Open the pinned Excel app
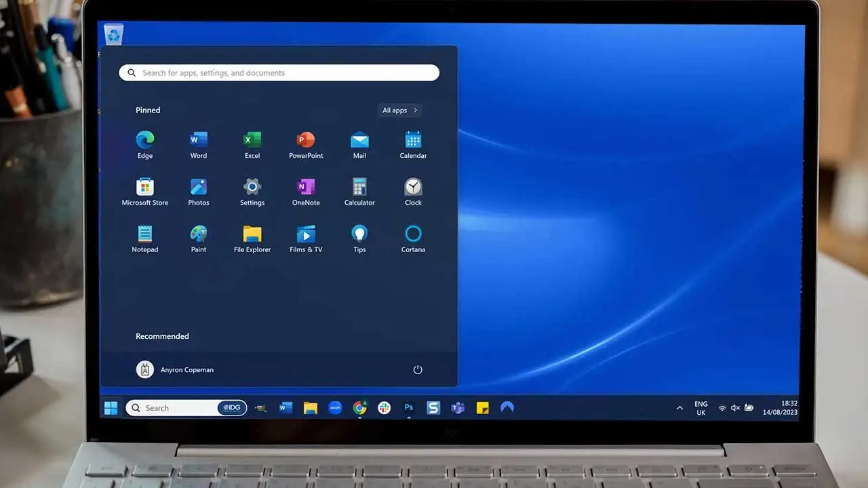Screen dimensions: 868x488 (x=252, y=145)
